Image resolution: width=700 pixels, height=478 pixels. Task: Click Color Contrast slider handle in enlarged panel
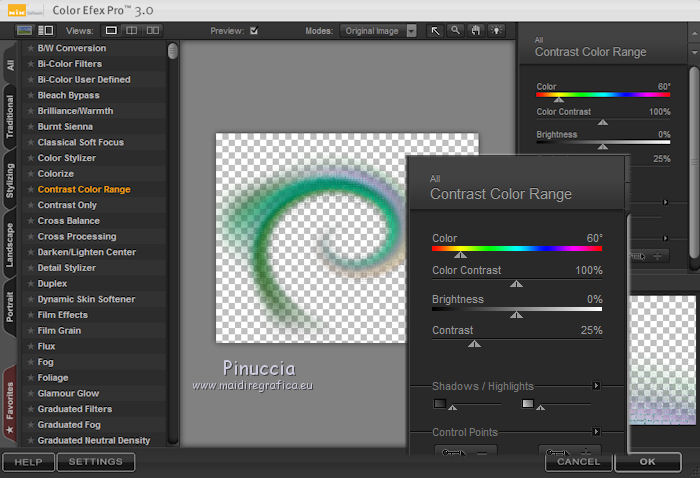click(x=517, y=284)
